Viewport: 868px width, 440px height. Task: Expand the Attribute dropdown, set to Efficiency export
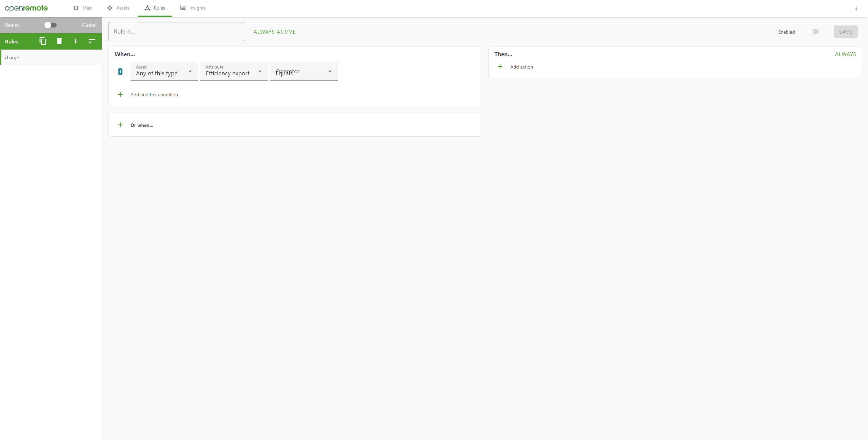point(234,71)
